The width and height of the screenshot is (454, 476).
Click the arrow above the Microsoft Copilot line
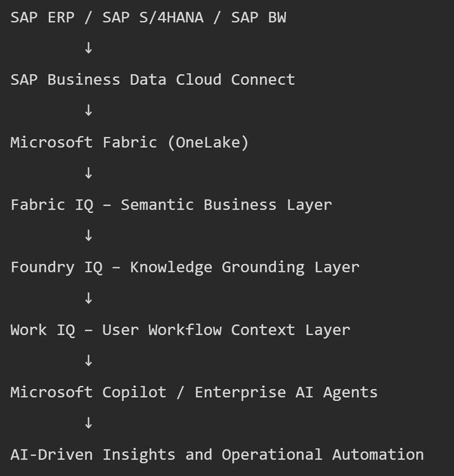[x=88, y=360]
